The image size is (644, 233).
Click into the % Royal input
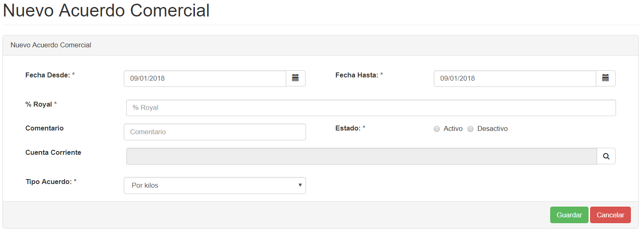point(371,108)
